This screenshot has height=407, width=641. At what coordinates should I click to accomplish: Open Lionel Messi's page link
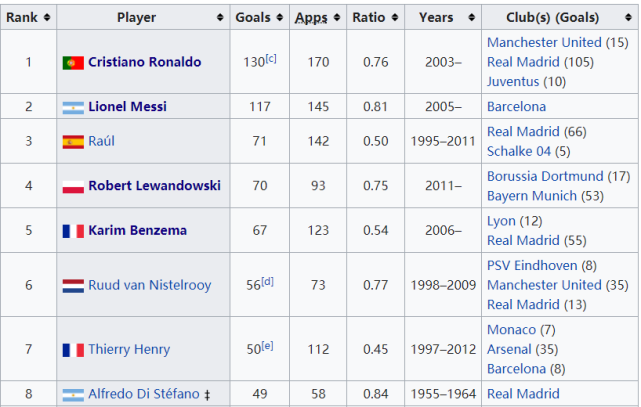128,107
